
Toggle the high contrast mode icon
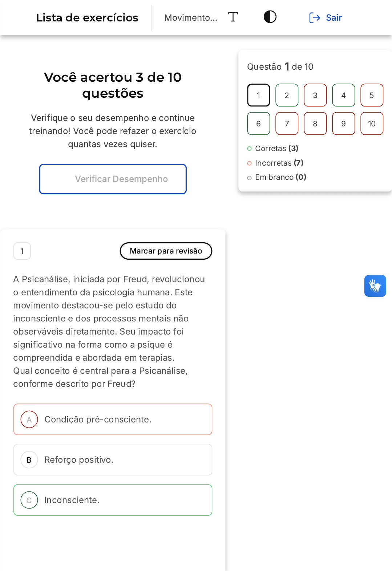(x=270, y=17)
